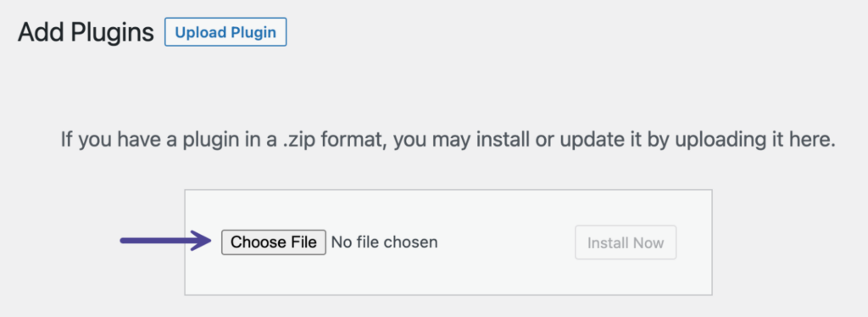Browse for a plugin zip with Choose File
868x317 pixels.
[x=274, y=242]
